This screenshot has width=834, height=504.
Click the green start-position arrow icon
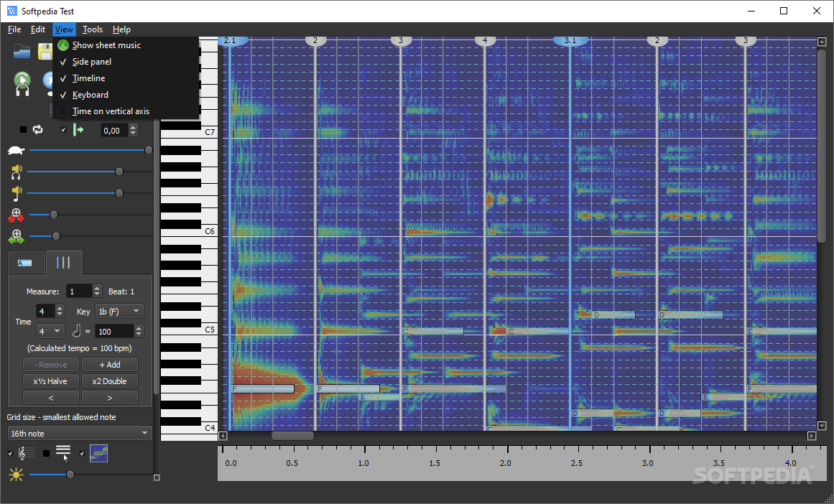pyautogui.click(x=79, y=130)
